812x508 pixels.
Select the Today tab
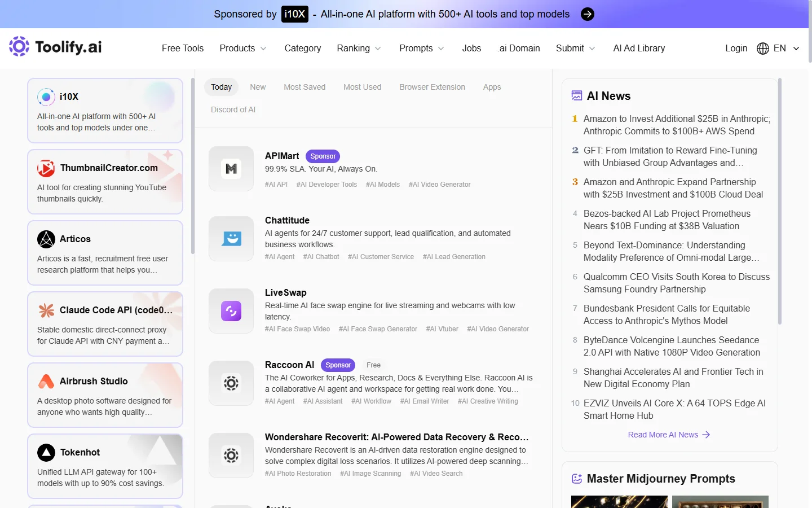coord(221,87)
